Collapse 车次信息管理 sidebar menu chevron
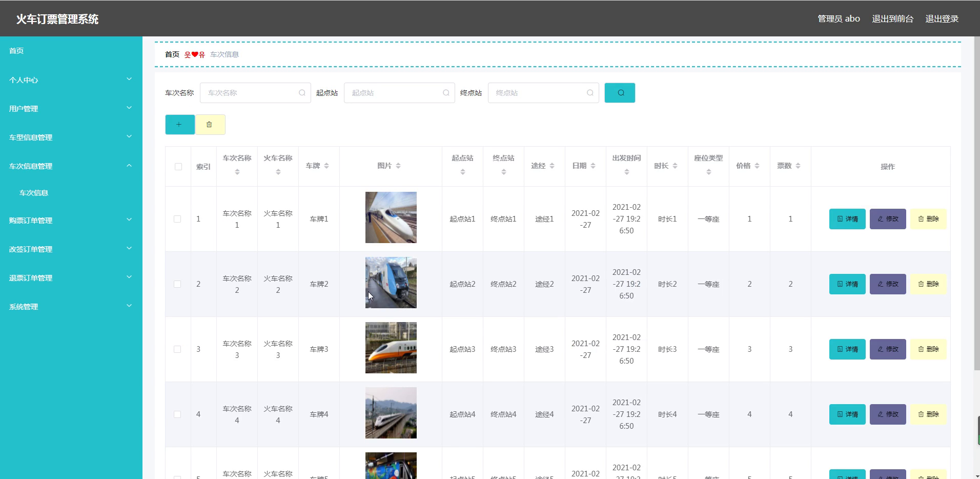The image size is (980, 479). pos(129,165)
